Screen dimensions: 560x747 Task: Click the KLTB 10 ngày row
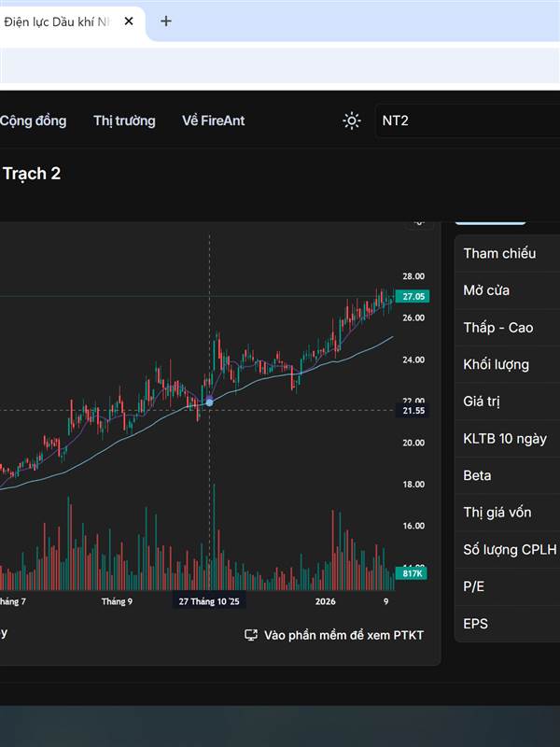coord(506,438)
